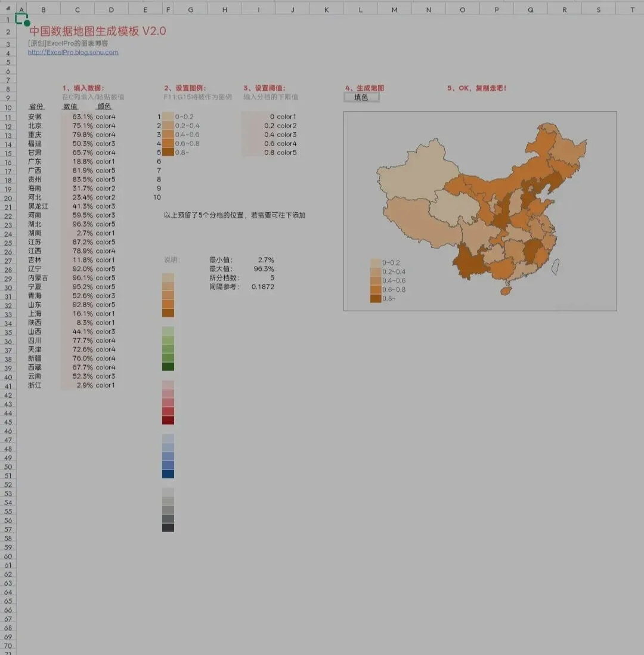Viewport: 644px width, 655px height.
Task: Select the 西藏 province cell
Action: [35, 367]
